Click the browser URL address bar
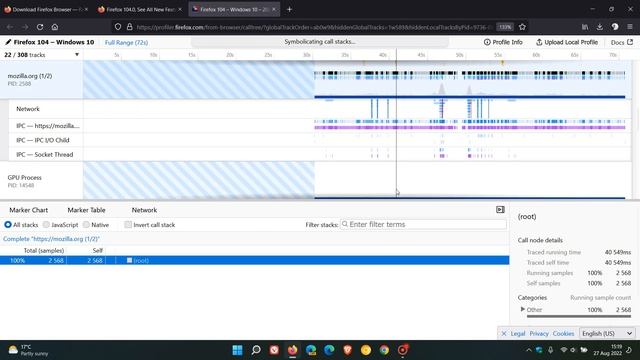 click(314, 27)
